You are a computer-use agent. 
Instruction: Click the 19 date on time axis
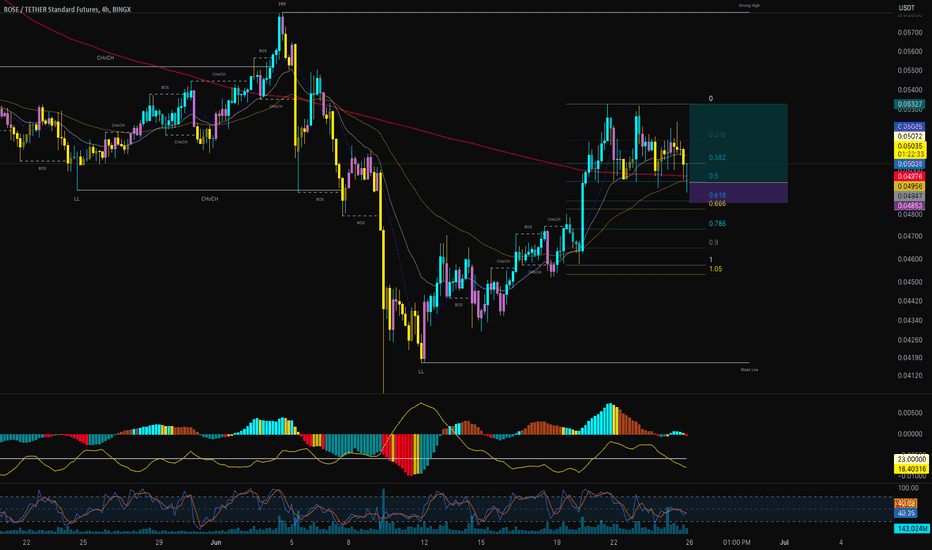pos(556,542)
